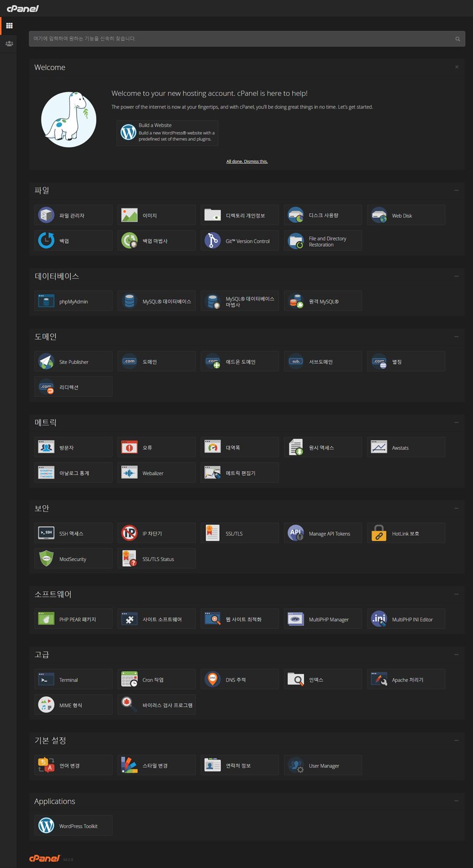Select the home grid sidebar item
The image size is (473, 868).
click(x=9, y=26)
